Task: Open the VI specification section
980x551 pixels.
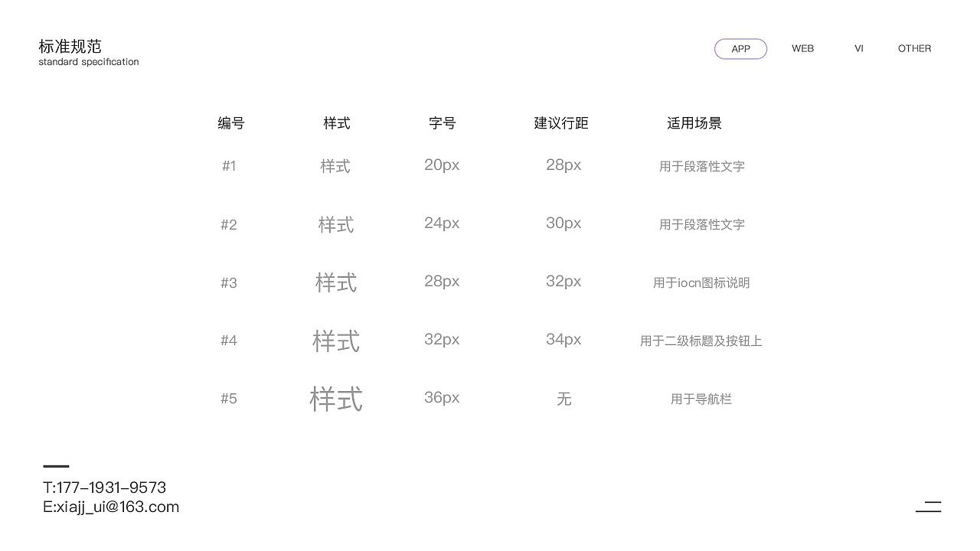Action: click(x=858, y=48)
